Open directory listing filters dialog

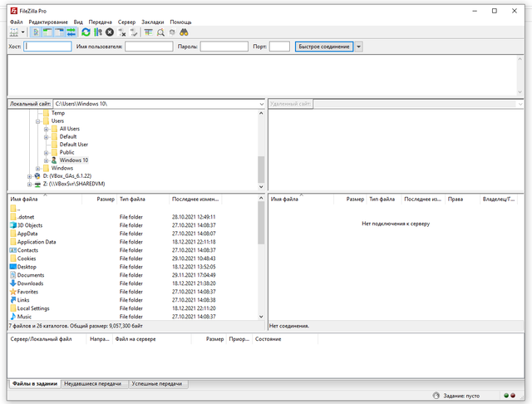click(x=148, y=32)
